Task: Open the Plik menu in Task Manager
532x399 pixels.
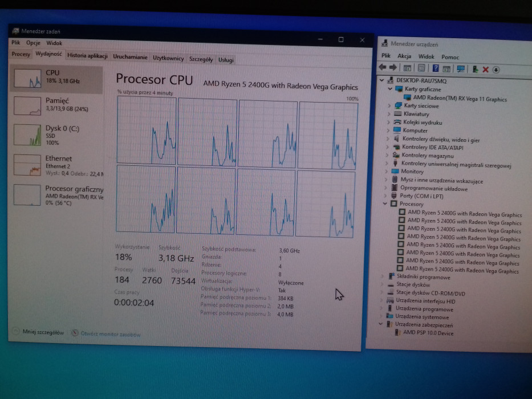Action: [15, 43]
